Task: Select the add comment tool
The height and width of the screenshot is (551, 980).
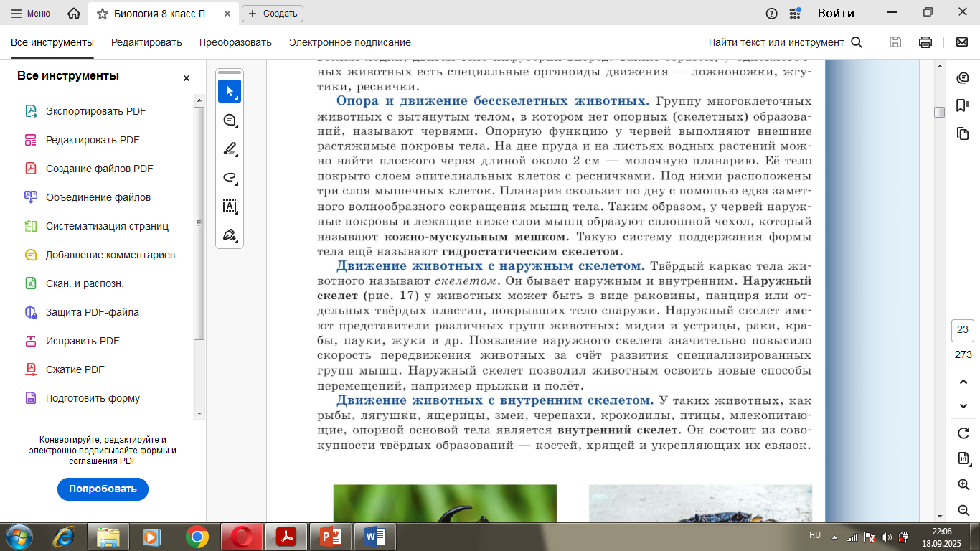Action: (230, 120)
